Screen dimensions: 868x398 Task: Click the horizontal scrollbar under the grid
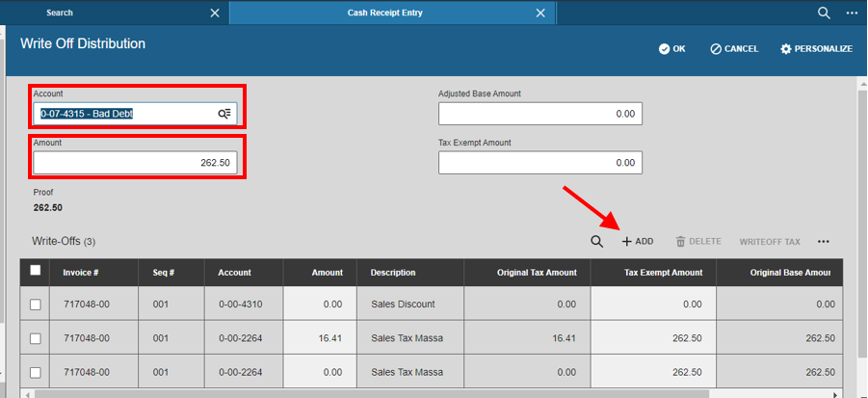[371, 393]
